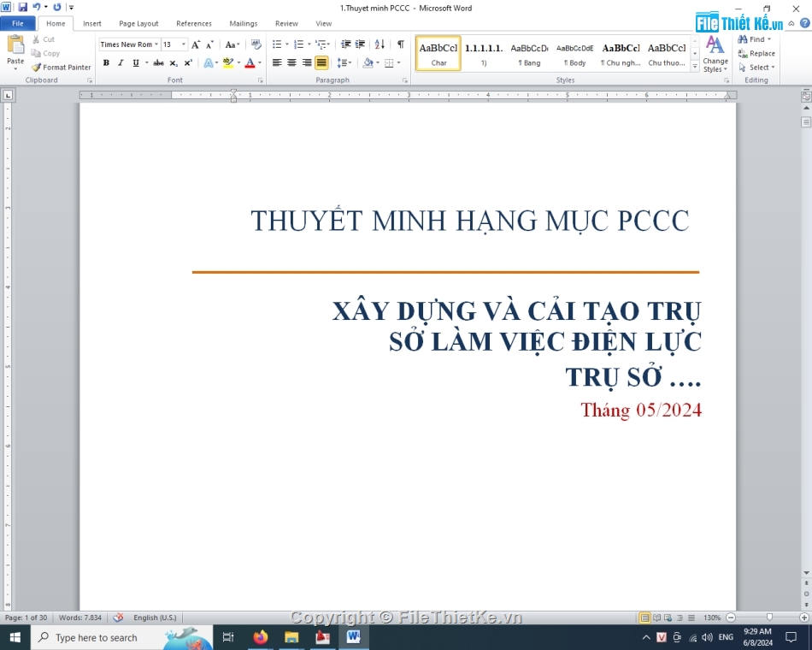Open the Text Effects menu

(x=210, y=62)
